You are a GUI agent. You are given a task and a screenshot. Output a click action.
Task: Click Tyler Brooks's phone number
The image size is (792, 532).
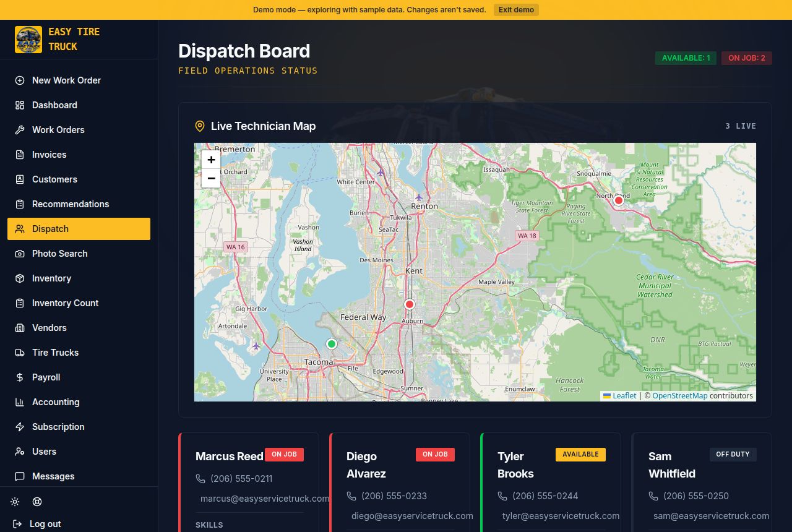click(545, 496)
